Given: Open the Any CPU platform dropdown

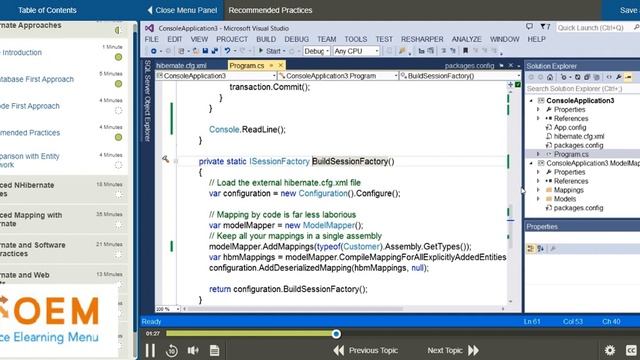Looking at the screenshot, I should 356,51.
